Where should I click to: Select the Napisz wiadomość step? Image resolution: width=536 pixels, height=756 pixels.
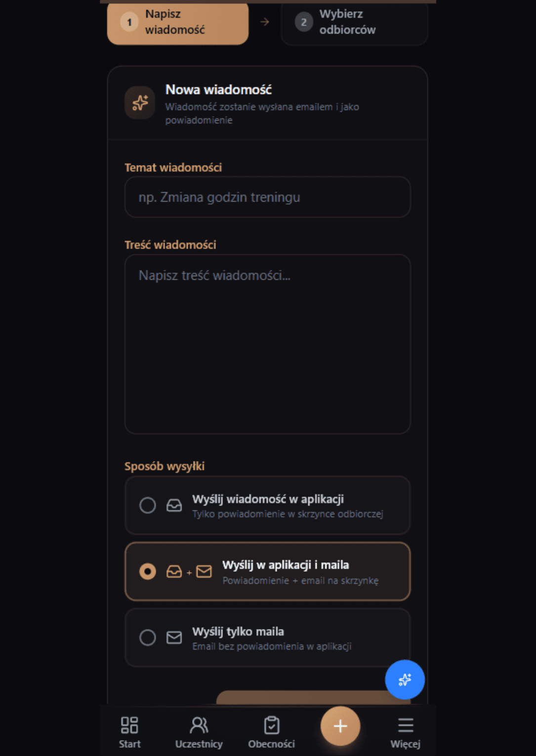pyautogui.click(x=177, y=22)
